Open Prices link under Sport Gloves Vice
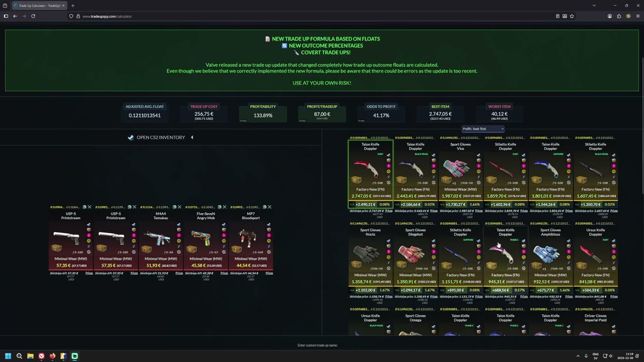Screen dimensions: 644x362 click(479, 211)
